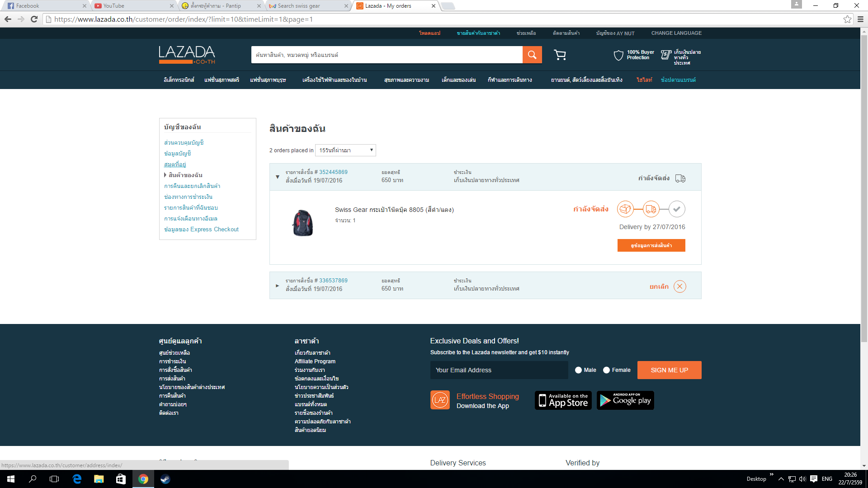This screenshot has height=488, width=868.
Task: Click the checkmark delivered progress step icon
Action: [677, 209]
